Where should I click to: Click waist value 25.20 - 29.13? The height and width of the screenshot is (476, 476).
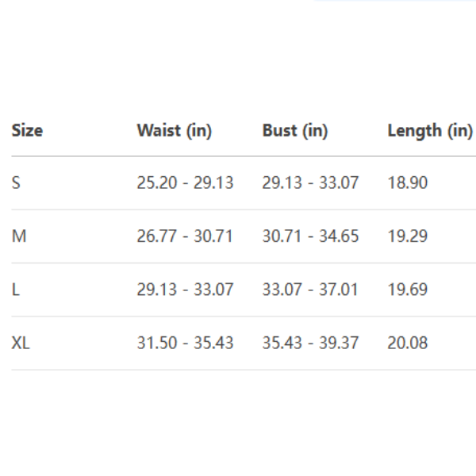185,183
